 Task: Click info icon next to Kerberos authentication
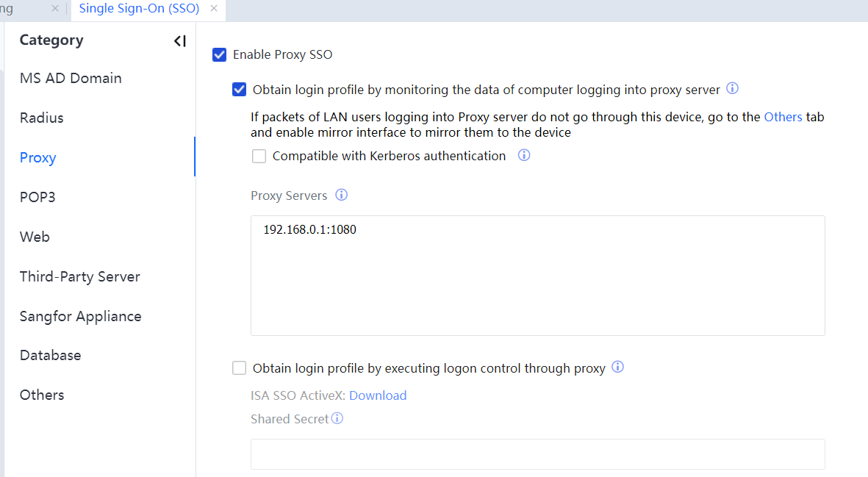click(x=524, y=155)
